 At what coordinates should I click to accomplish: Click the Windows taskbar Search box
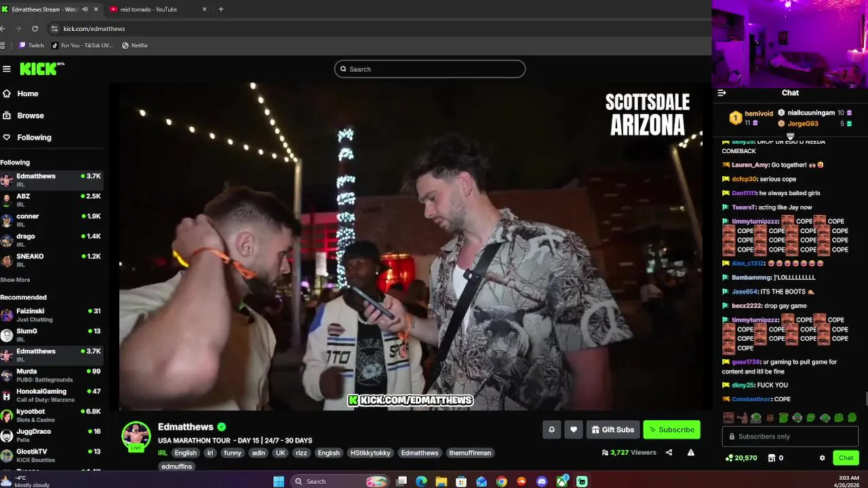(342, 481)
